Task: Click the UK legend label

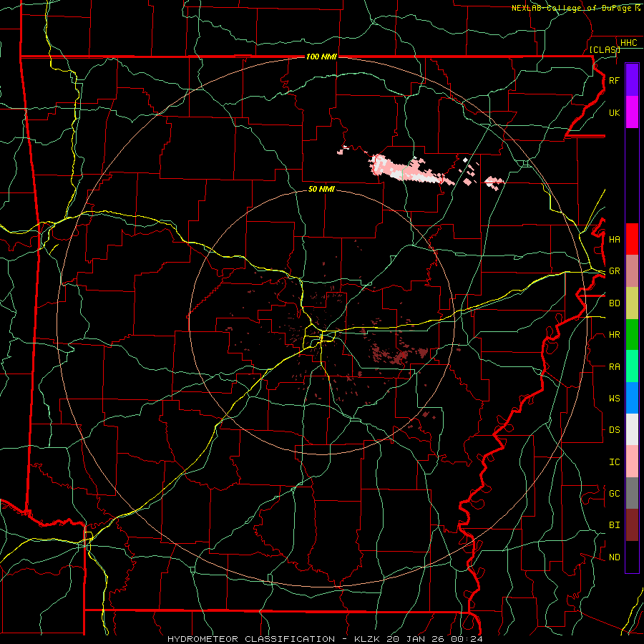Action: pos(614,112)
